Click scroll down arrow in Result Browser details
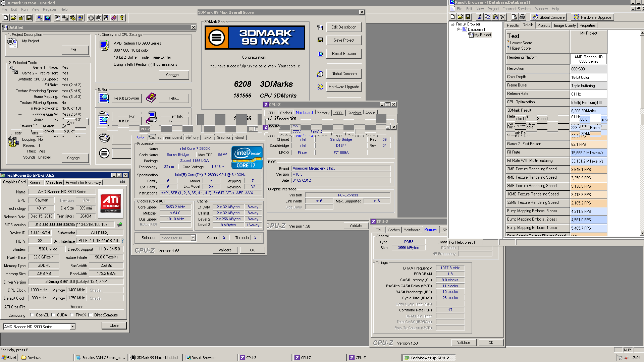The image size is (644, 362). pyautogui.click(x=642, y=233)
